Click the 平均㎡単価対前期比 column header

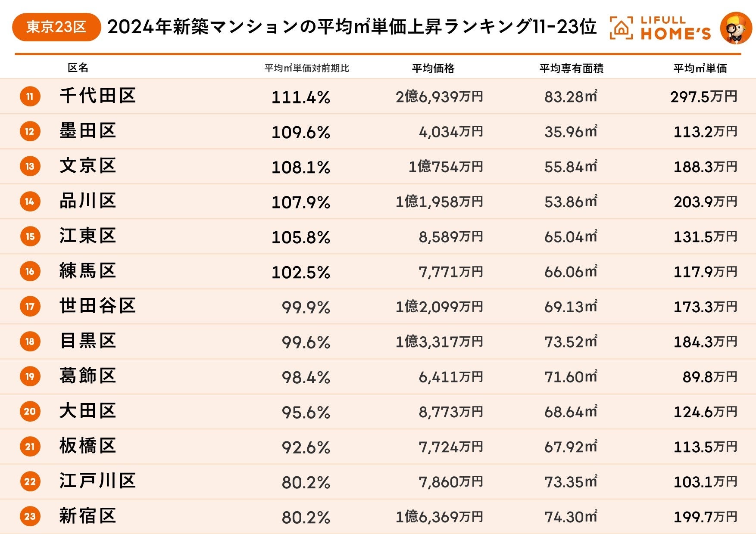[x=306, y=68]
